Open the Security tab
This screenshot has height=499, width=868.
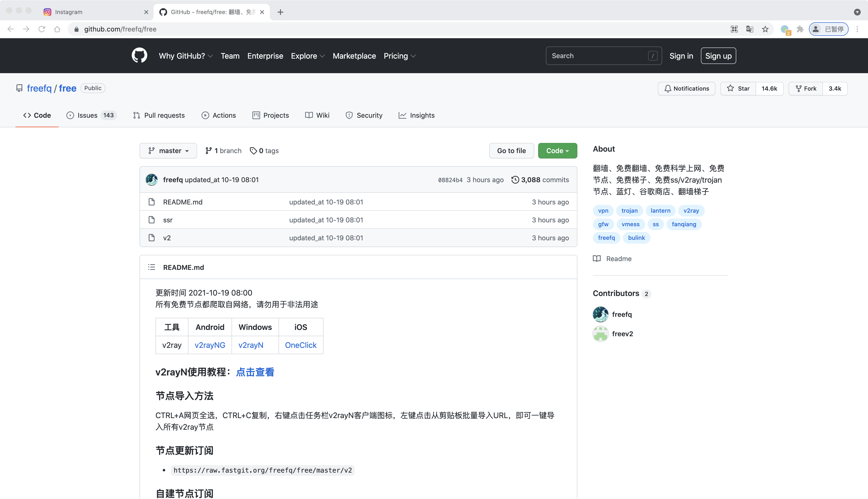pos(364,115)
